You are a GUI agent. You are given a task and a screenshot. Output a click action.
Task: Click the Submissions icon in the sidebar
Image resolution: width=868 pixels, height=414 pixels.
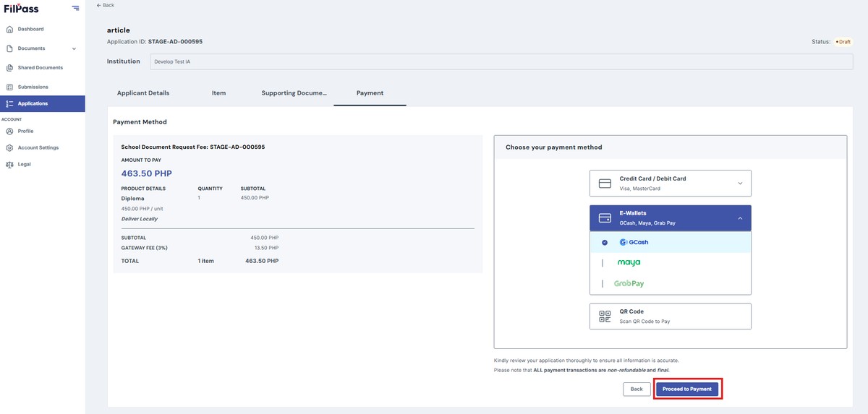[x=9, y=87]
